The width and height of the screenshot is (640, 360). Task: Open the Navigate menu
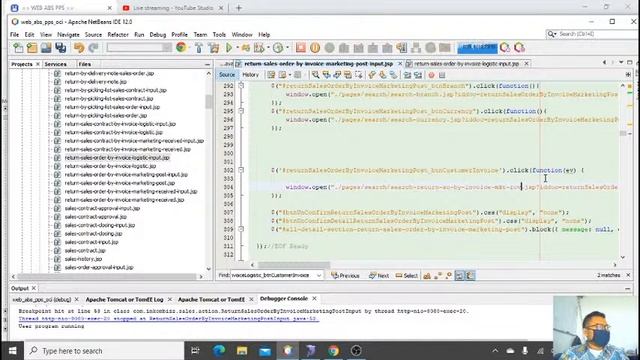pos(68,35)
